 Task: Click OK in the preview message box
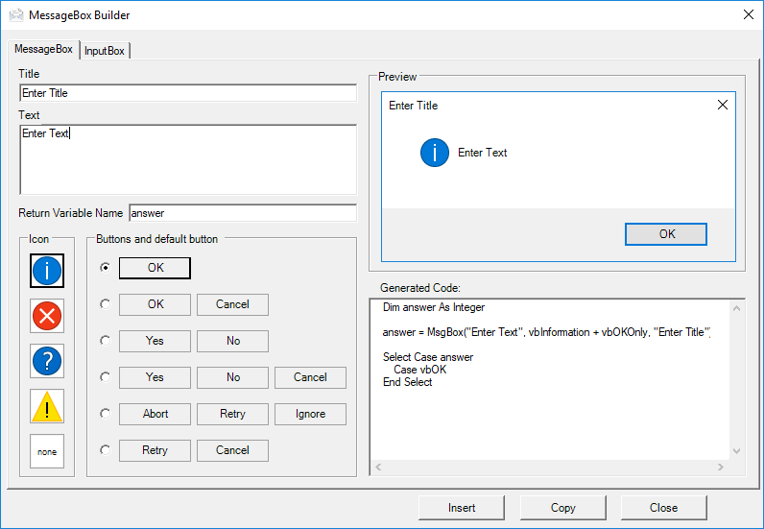[666, 234]
